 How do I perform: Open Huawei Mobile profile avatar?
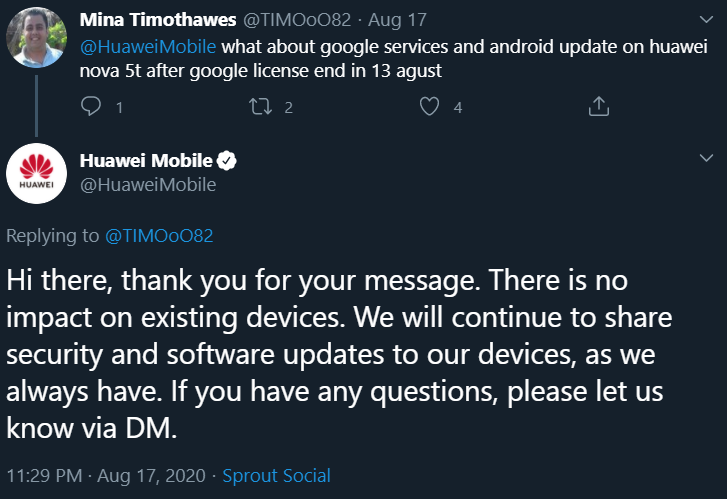37,173
